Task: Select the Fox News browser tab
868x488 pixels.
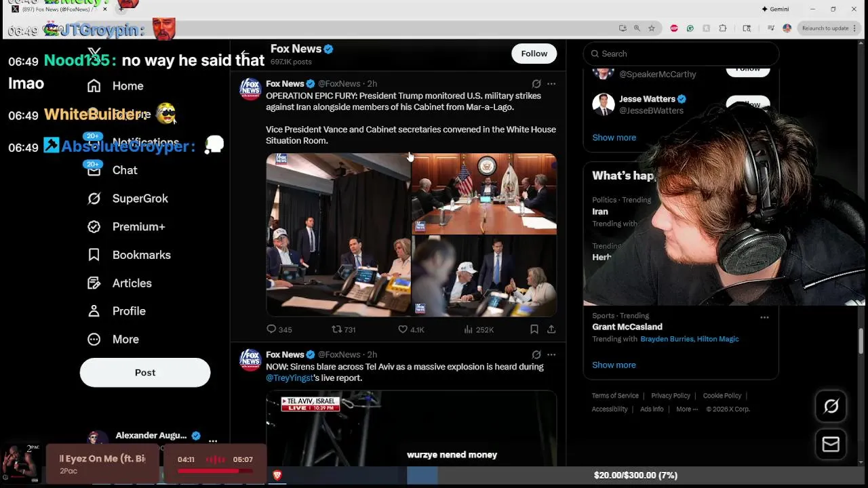Action: 60,9
